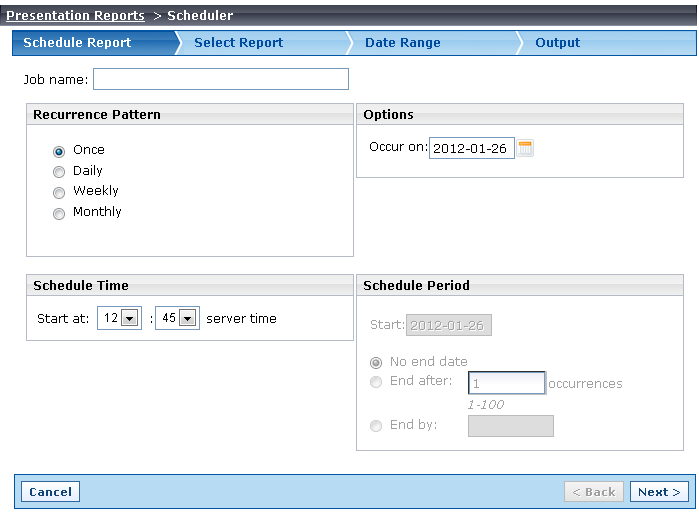The image size is (699, 516).
Task: Open the Occur on calendar picker icon
Action: pos(525,148)
